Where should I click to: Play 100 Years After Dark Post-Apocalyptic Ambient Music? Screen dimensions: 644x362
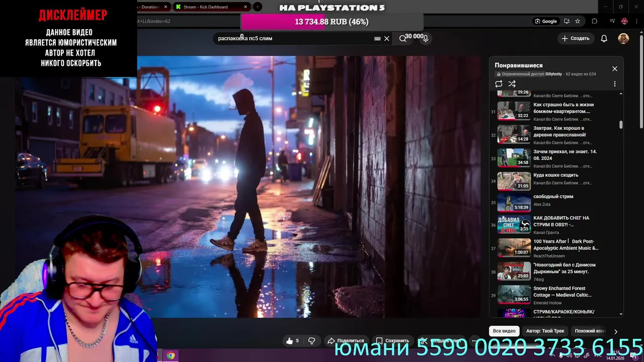coord(555,248)
